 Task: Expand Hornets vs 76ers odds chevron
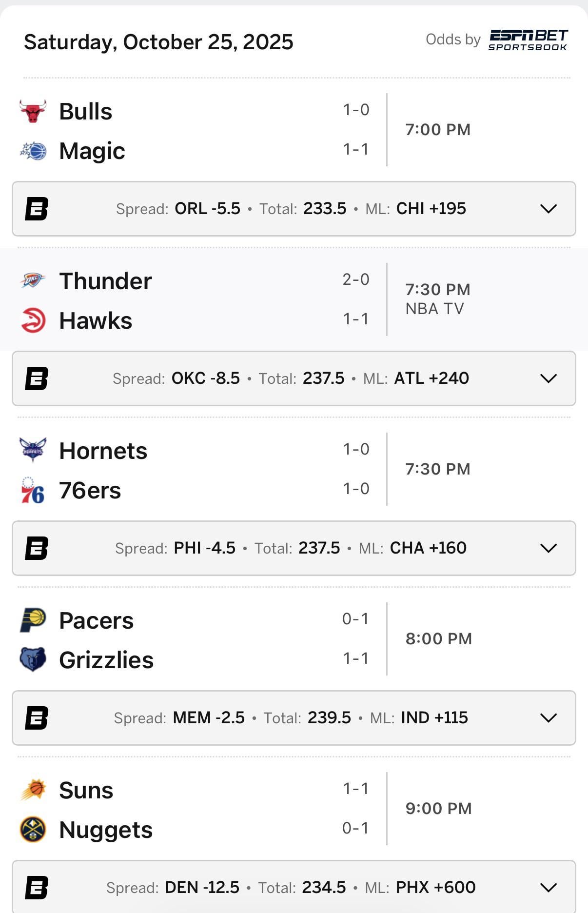coord(549,548)
